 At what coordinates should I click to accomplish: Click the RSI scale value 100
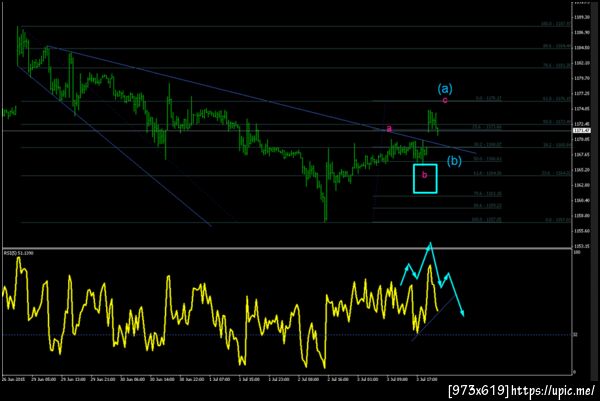point(577,253)
